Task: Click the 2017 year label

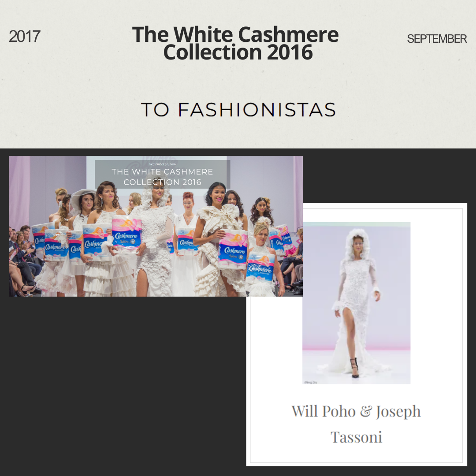Action: coord(25,37)
